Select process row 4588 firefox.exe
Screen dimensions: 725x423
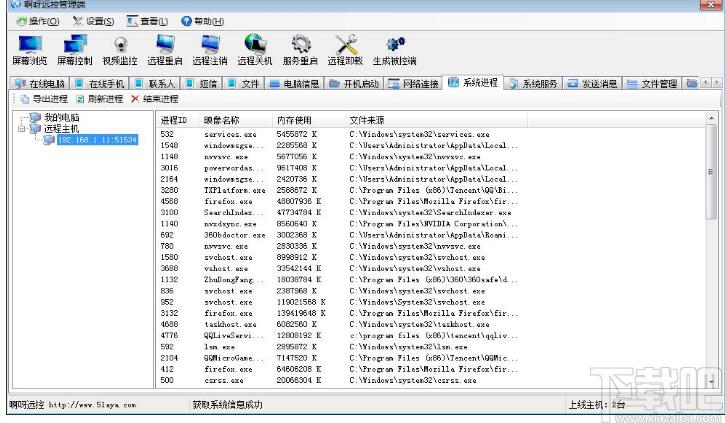[x=342, y=201]
